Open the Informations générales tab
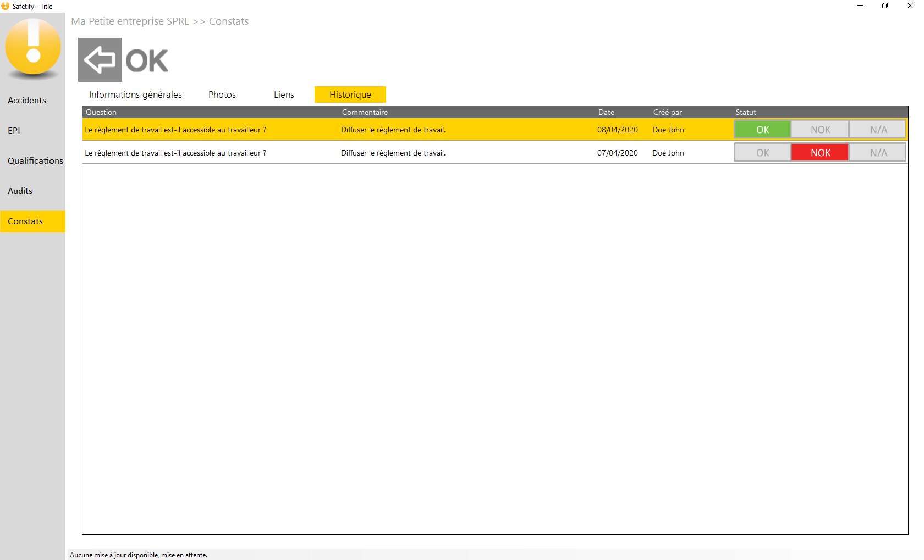 pos(135,95)
